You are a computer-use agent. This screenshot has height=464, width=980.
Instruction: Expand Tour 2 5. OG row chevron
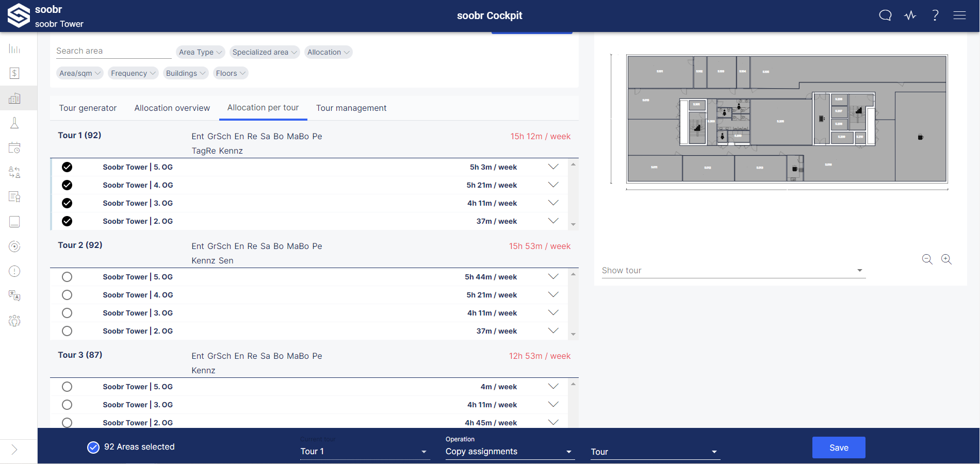click(x=553, y=277)
